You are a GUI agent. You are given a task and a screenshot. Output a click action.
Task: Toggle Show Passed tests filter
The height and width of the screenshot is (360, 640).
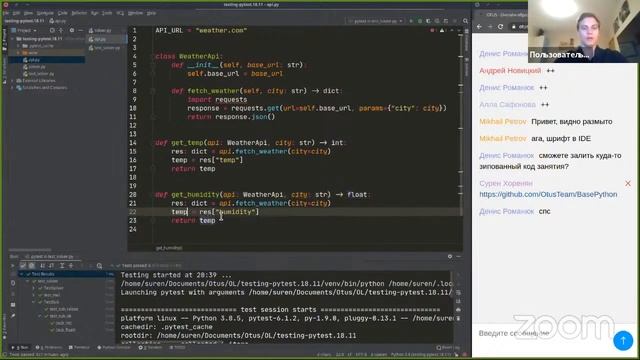[23, 266]
